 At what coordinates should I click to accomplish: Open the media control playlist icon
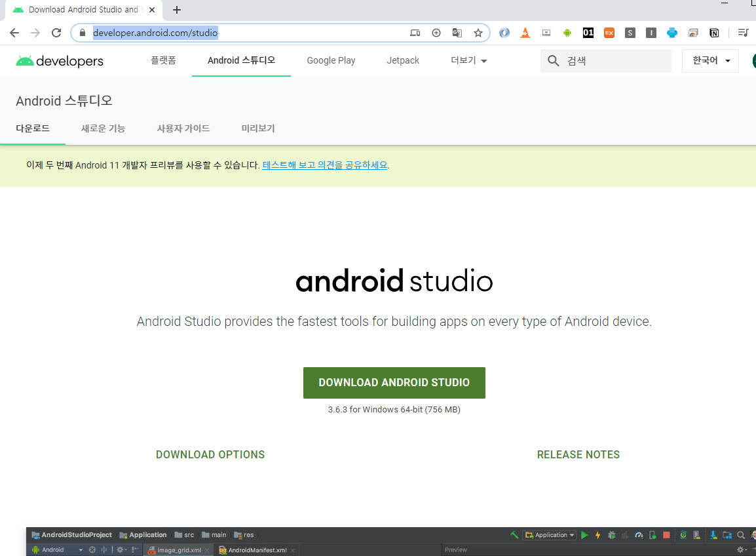click(x=743, y=33)
